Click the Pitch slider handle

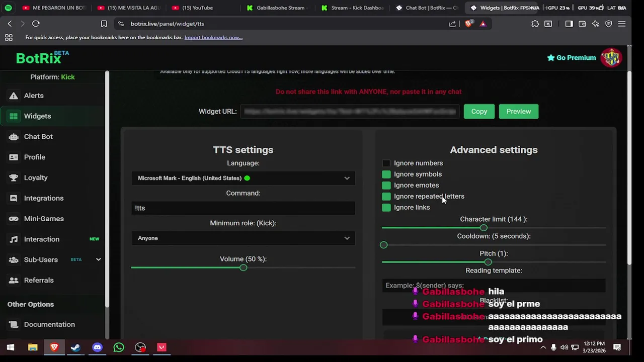tap(488, 262)
